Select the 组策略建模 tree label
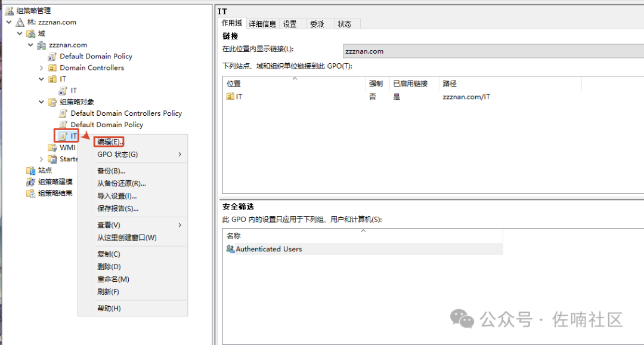This screenshot has height=345, width=644. coord(55,182)
